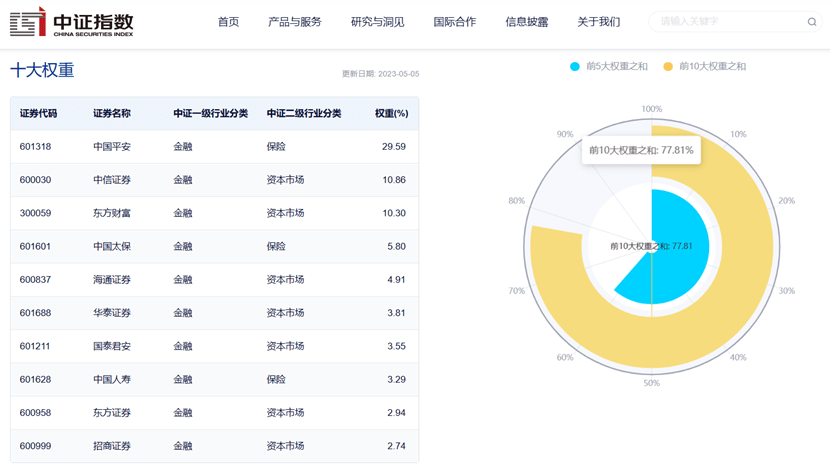Click the 金融 industry cell in 东方财富 row
Screen dimensions: 830x468
click(x=183, y=213)
